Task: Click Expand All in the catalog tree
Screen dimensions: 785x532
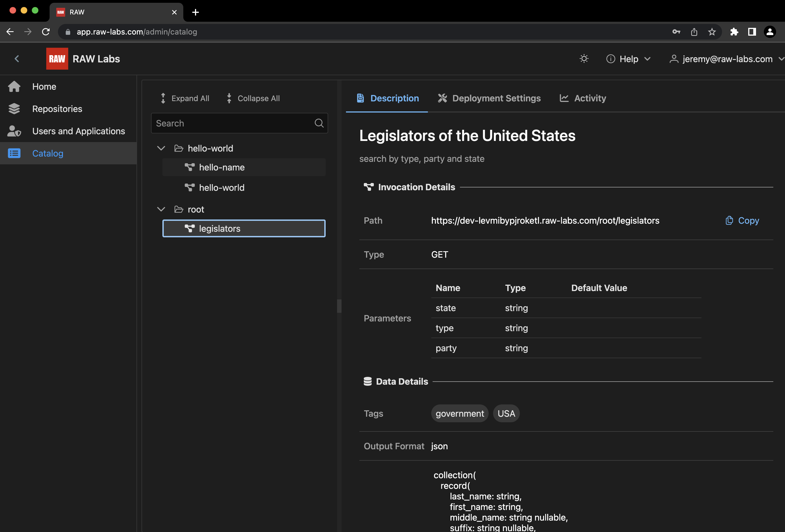Action: [x=184, y=98]
